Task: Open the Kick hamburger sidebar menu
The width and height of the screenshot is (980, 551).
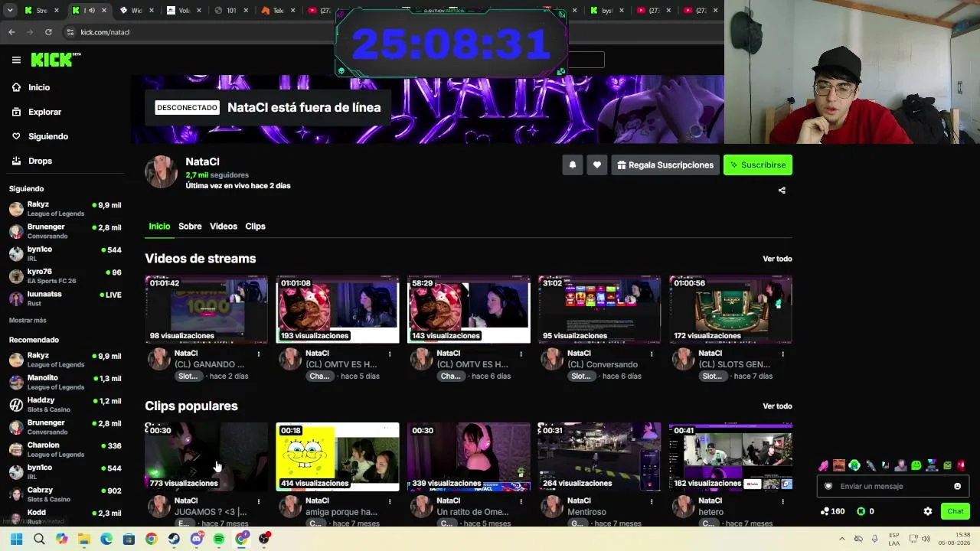Action: click(x=16, y=60)
